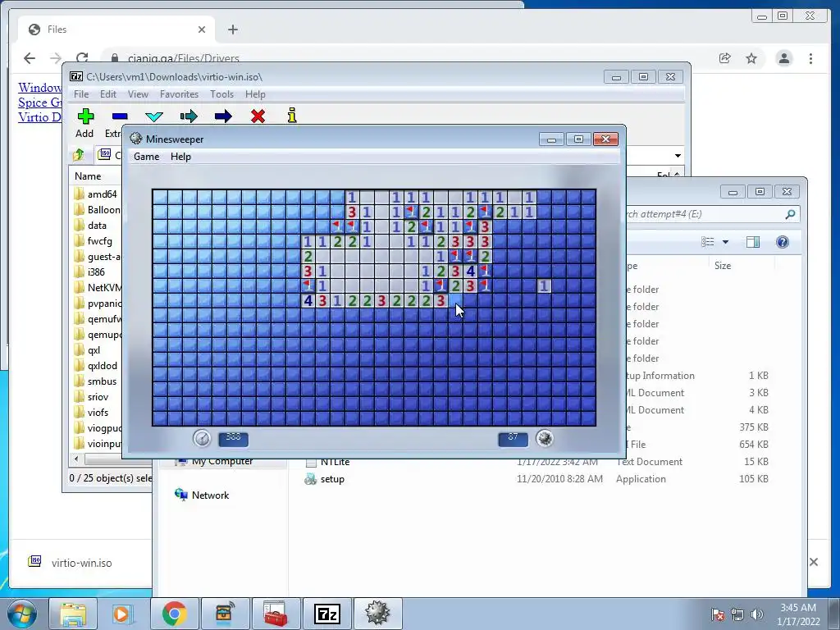
Task: Open Chrome three-dot menu
Action: [x=810, y=58]
